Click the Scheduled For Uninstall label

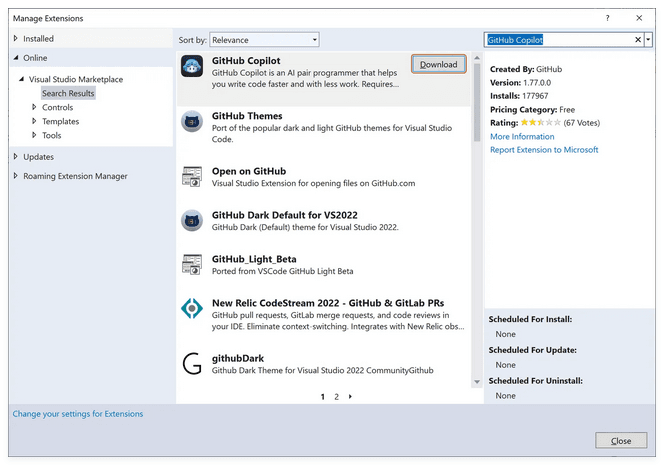pyautogui.click(x=536, y=381)
